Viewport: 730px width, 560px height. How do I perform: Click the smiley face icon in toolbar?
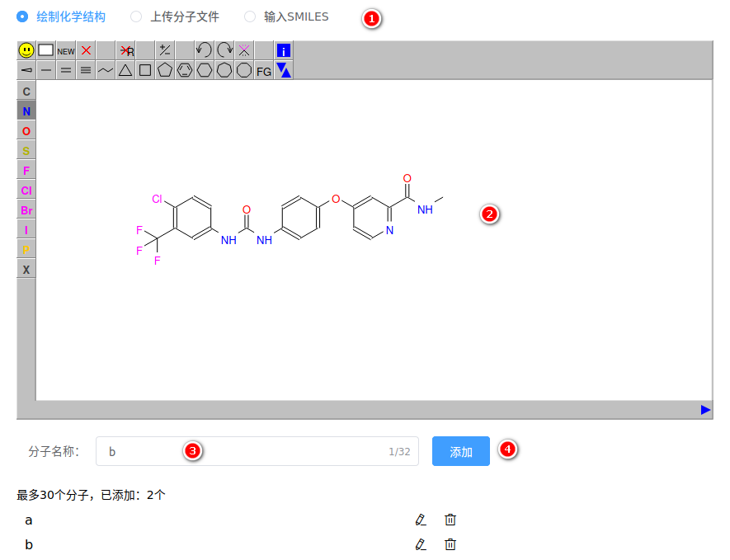26,50
